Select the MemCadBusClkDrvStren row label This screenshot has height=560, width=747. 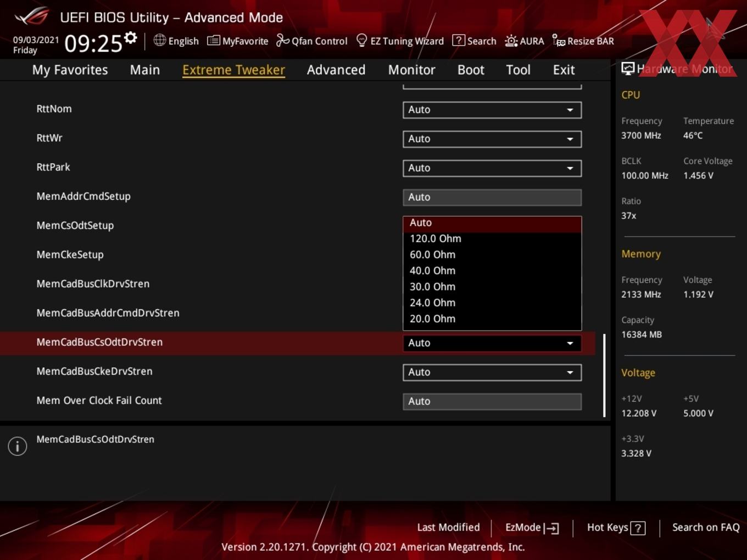pos(93,284)
